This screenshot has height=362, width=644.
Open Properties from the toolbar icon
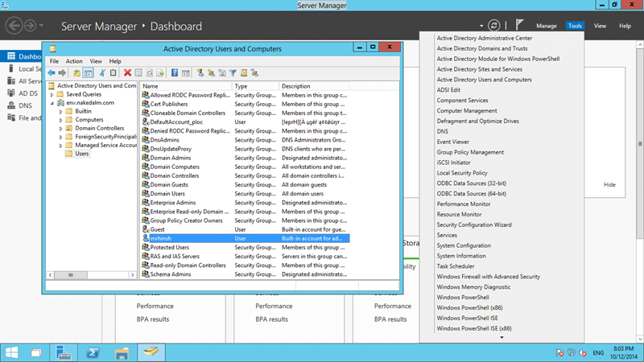pos(138,73)
